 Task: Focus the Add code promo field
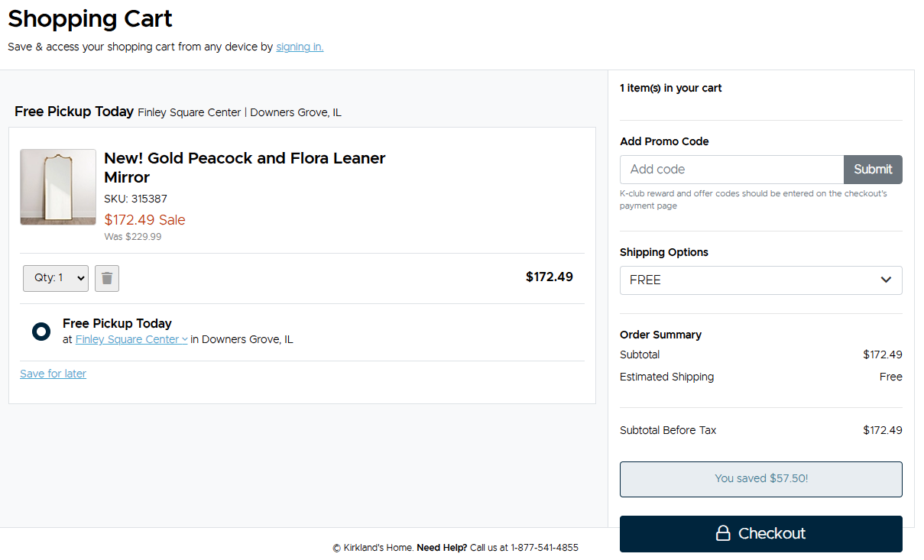tap(731, 170)
